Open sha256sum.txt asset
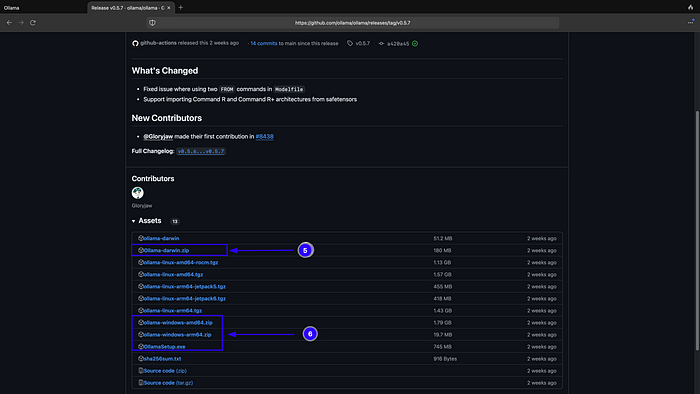 pyautogui.click(x=162, y=359)
